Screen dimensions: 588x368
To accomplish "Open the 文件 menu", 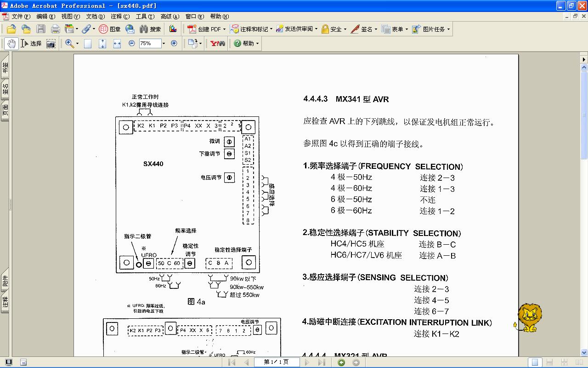I will point(21,16).
